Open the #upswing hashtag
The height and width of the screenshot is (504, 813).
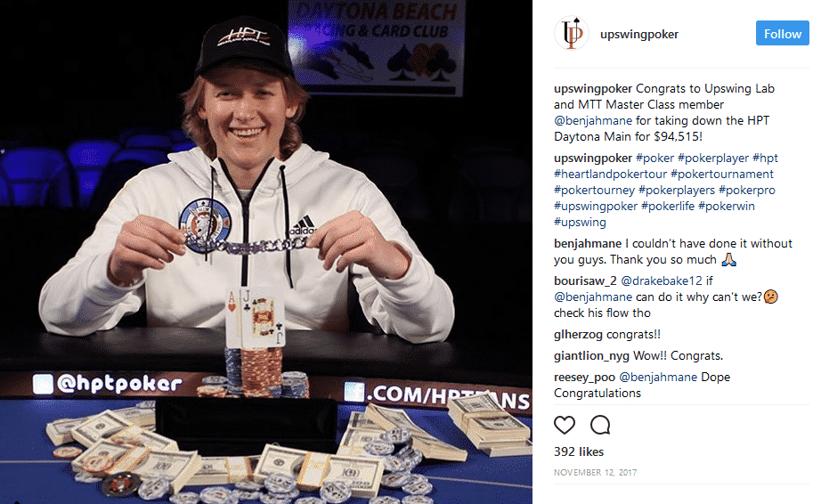click(580, 223)
